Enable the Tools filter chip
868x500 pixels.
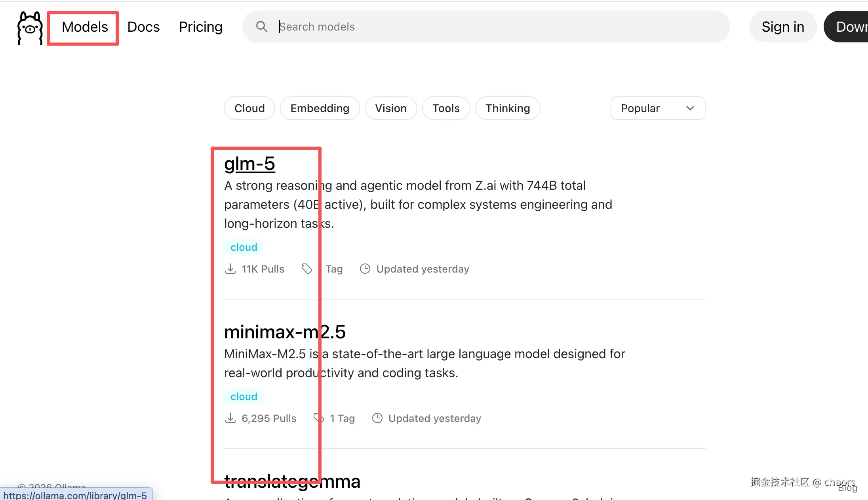[446, 108]
